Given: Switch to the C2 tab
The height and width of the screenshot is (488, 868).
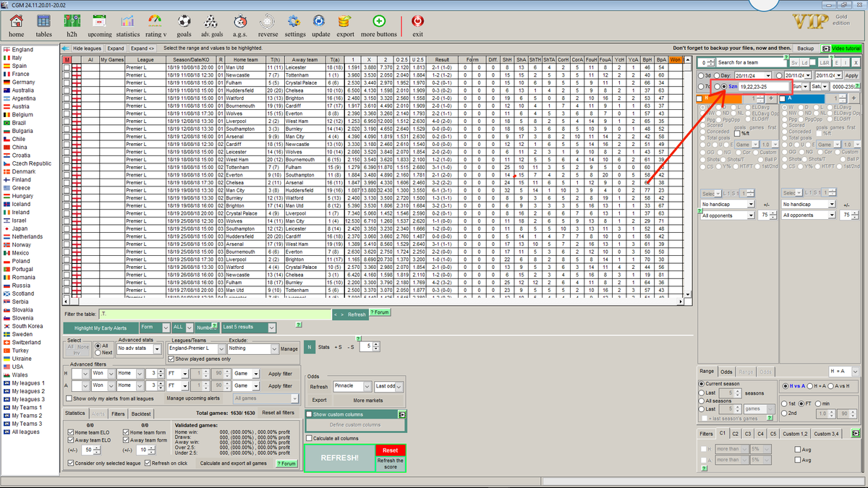Looking at the screenshot, I should tap(736, 434).
